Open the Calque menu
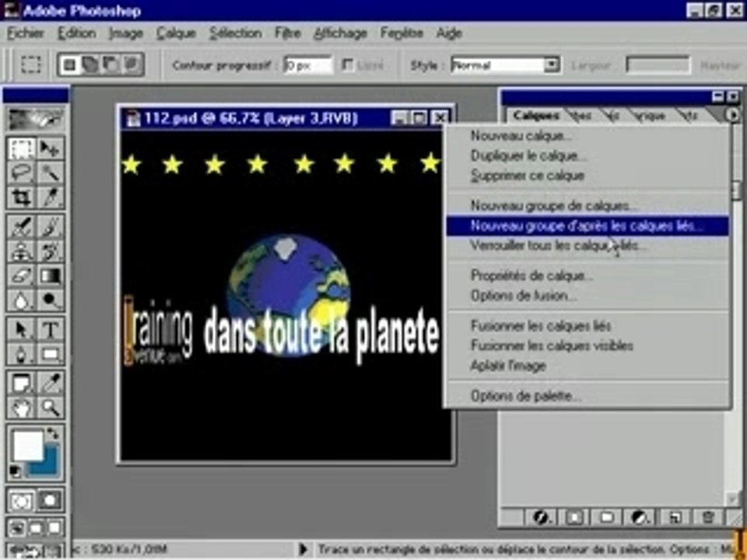The height and width of the screenshot is (560, 747). [x=177, y=33]
